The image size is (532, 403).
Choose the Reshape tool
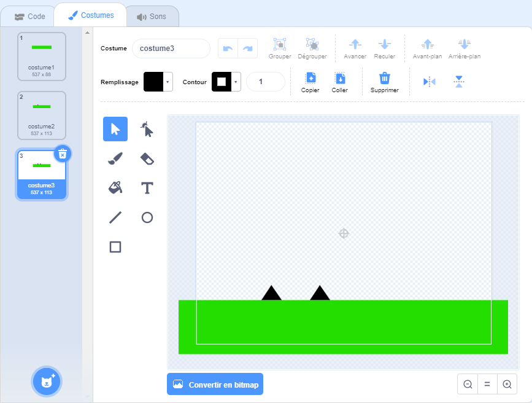[x=147, y=129]
